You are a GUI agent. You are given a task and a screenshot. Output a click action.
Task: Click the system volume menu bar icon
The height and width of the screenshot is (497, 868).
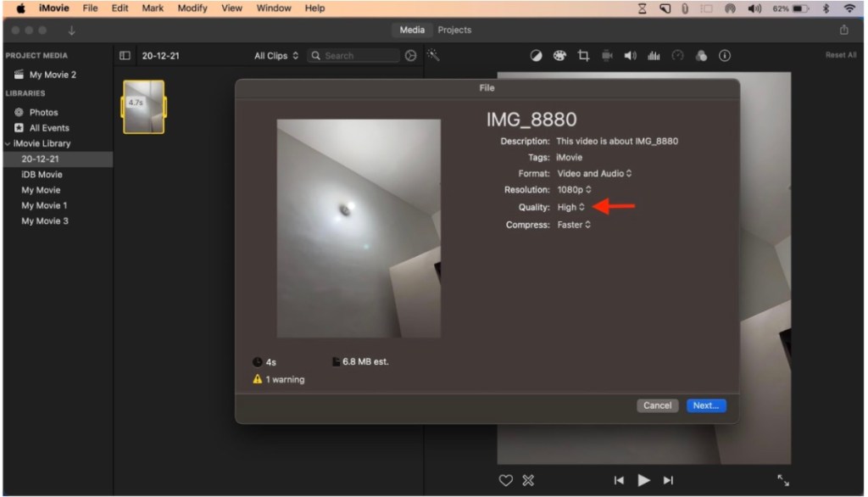[x=754, y=8]
